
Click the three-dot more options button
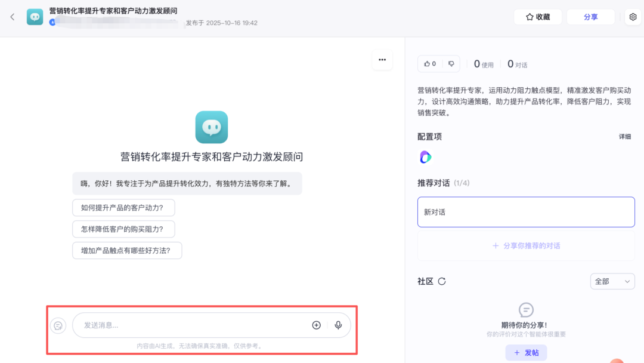click(x=382, y=60)
